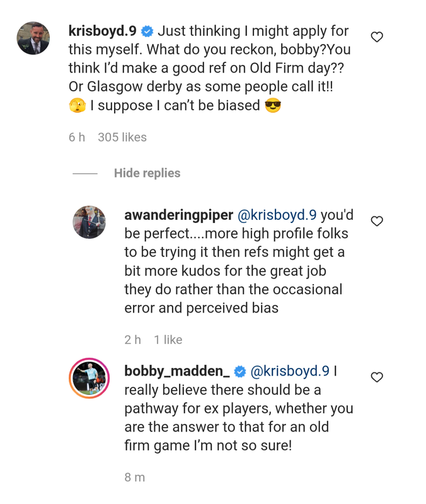Image resolution: width=426 pixels, height=504 pixels.
Task: Click verified badge next to krisboyd.9
Action: coord(147,31)
